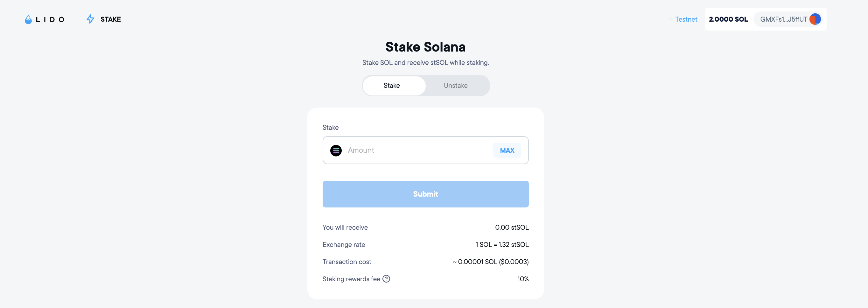
Task: Click the Solana coin icon in input
Action: click(336, 150)
